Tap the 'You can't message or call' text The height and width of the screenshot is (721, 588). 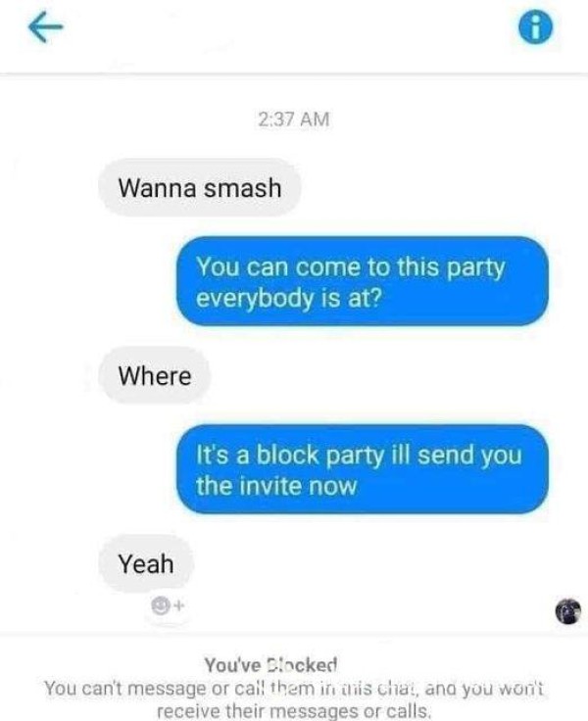294,689
